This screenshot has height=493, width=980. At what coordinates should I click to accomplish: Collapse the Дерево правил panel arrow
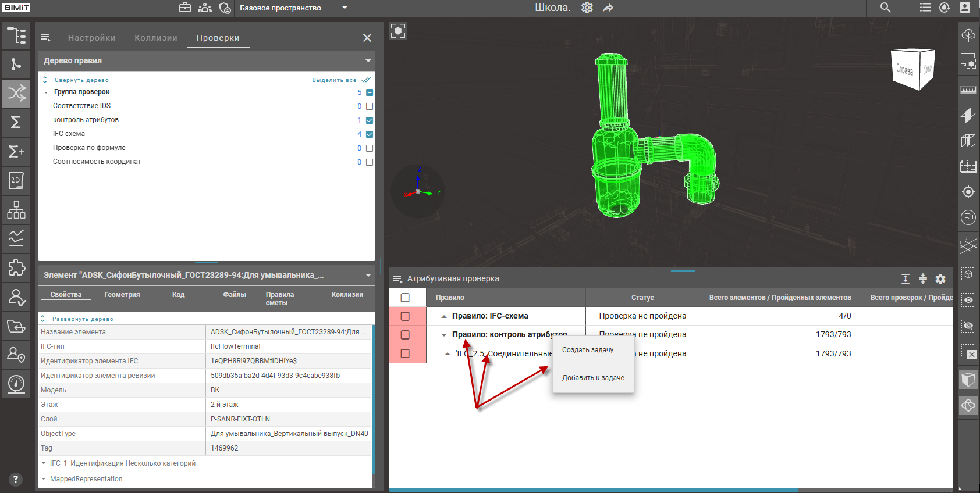tap(368, 61)
